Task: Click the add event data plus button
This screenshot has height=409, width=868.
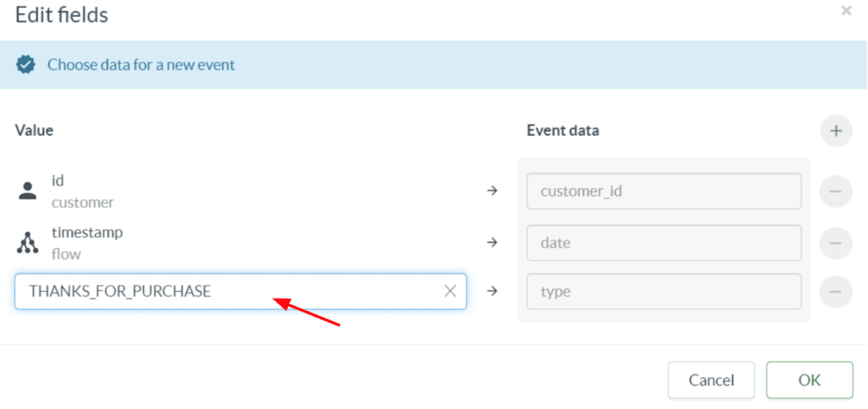Action: click(x=836, y=131)
